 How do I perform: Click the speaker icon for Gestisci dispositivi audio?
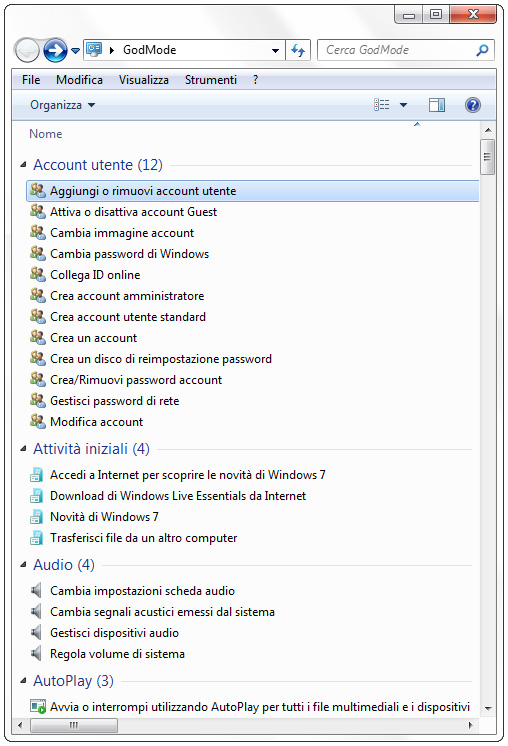(x=36, y=633)
